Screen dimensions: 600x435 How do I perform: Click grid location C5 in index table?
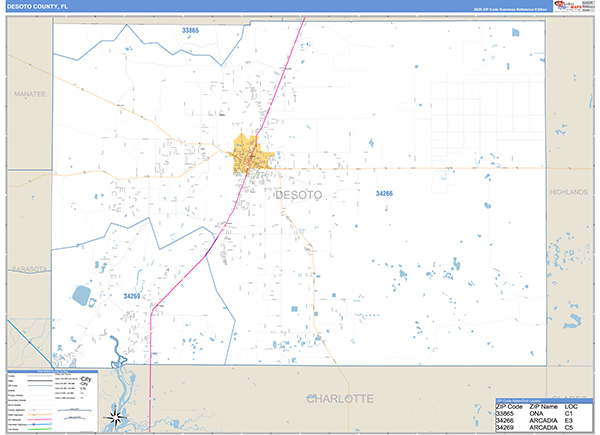tap(569, 428)
